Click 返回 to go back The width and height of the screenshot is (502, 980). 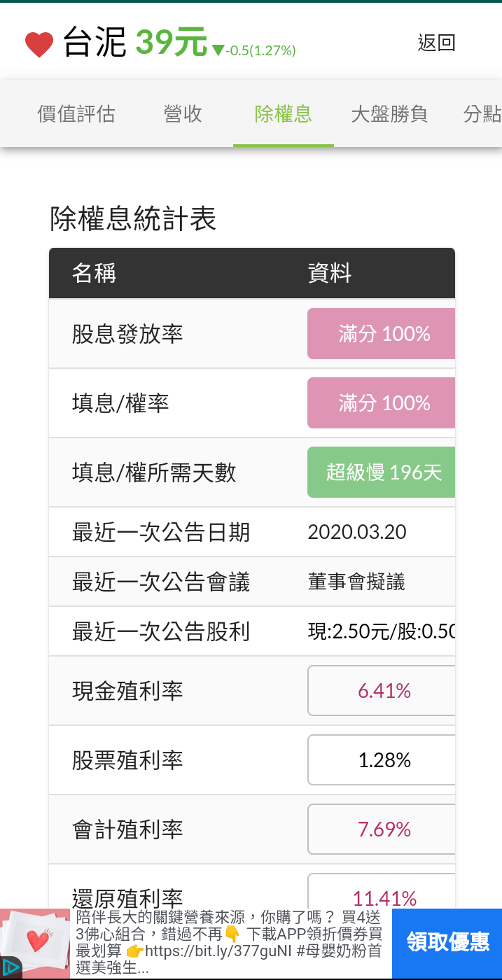point(437,43)
